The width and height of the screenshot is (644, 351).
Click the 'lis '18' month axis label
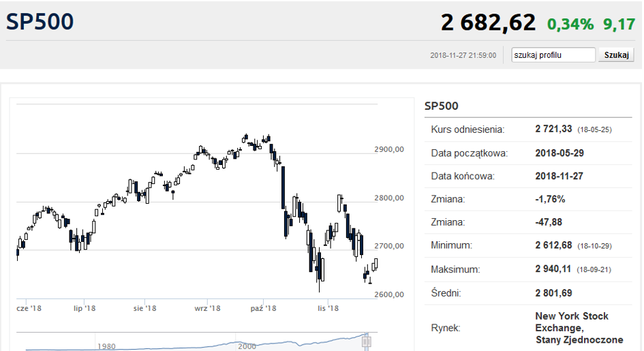point(328,308)
